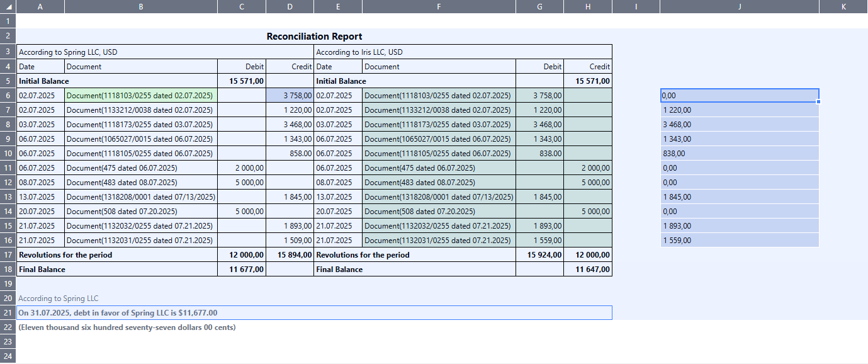Select Spring Final Balance 11 677,00
The height and width of the screenshot is (364, 868).
[x=242, y=269]
